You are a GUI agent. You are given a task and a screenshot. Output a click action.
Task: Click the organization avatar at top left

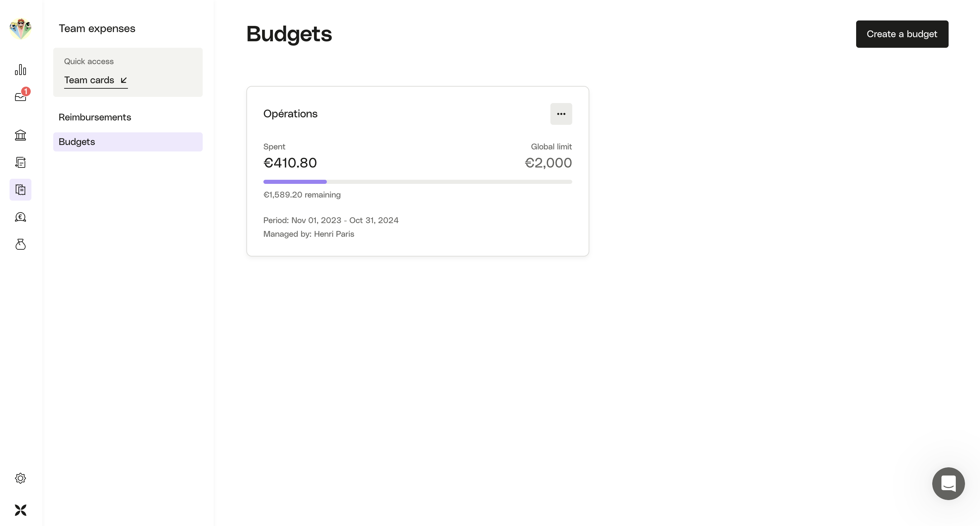click(x=20, y=29)
